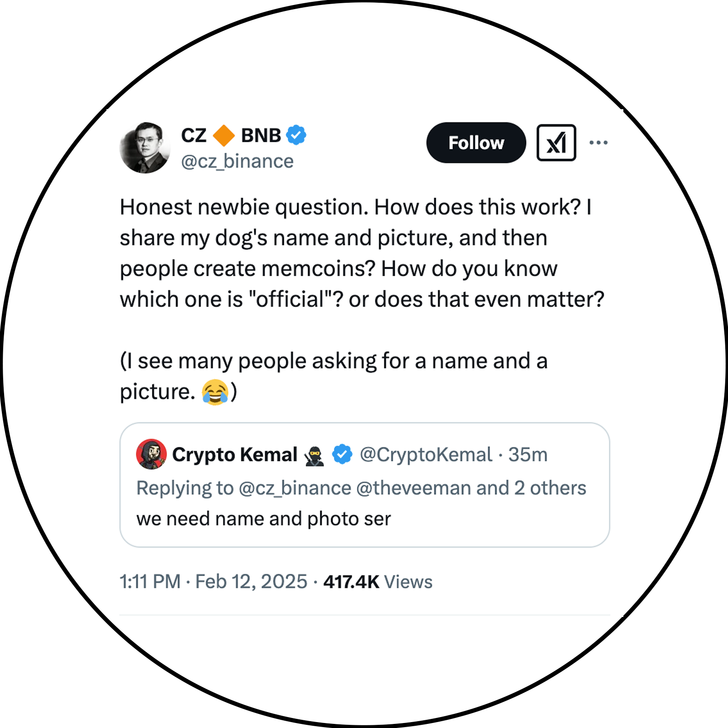Open the three-dot more options menu
The image size is (728, 728).
pos(598,143)
